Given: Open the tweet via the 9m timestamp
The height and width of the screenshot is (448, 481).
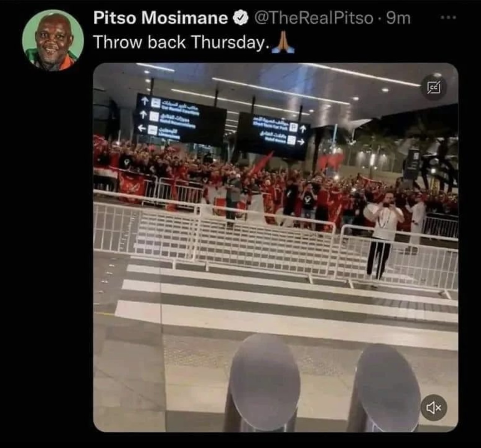Looking at the screenshot, I should [x=398, y=18].
